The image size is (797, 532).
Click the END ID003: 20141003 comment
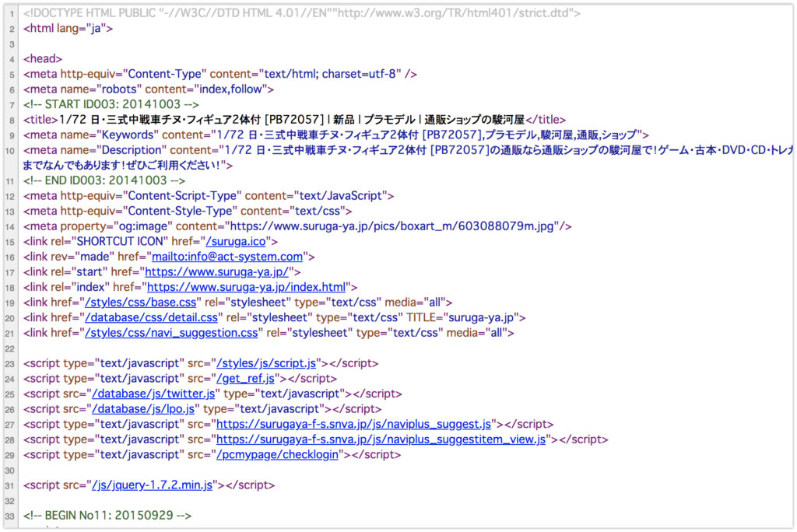tap(104, 181)
